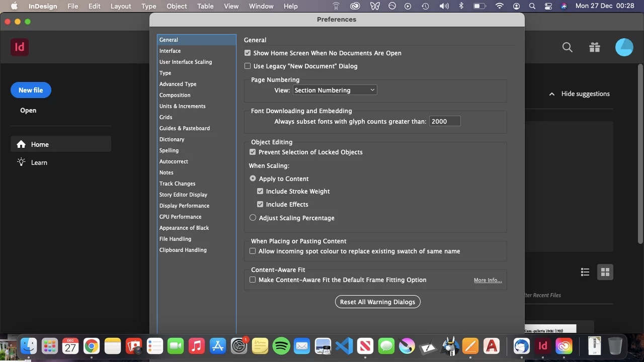
Task: Open FaceTime from the dock
Action: pos(176,346)
